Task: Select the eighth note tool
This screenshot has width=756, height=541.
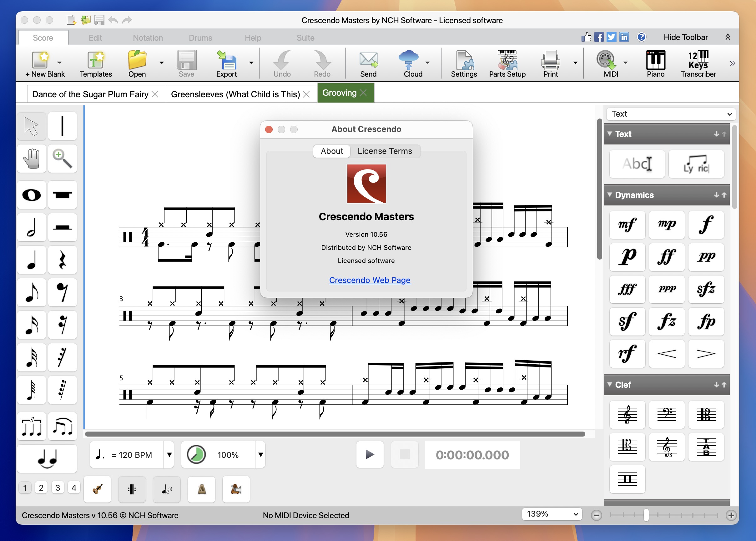Action: click(31, 292)
